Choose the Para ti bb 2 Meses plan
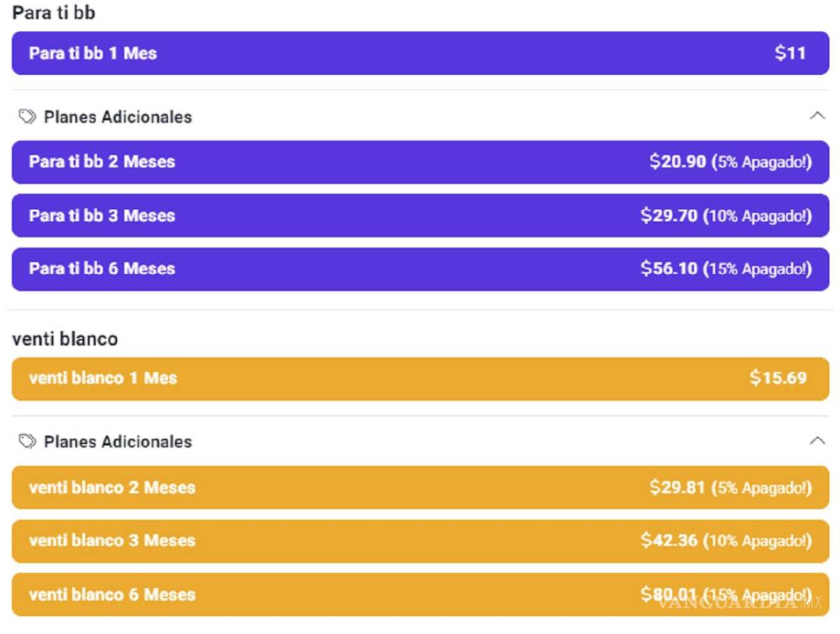Screen dimensions: 840x634 pyautogui.click(x=420, y=162)
